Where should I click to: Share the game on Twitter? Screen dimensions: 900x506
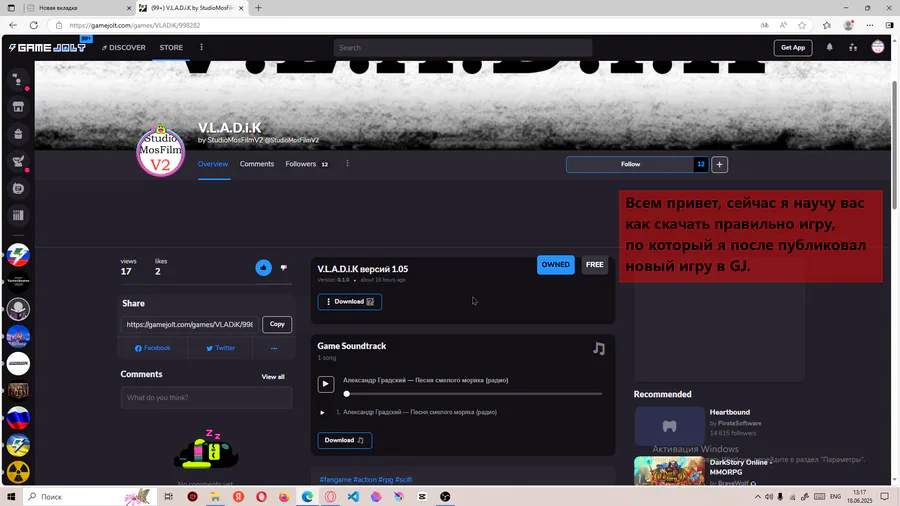[220, 348]
